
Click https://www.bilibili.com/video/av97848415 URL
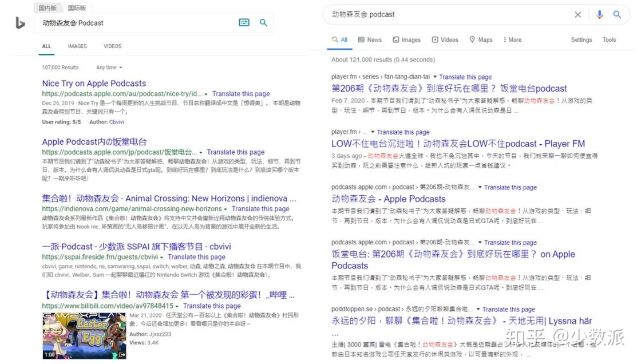click(108, 306)
